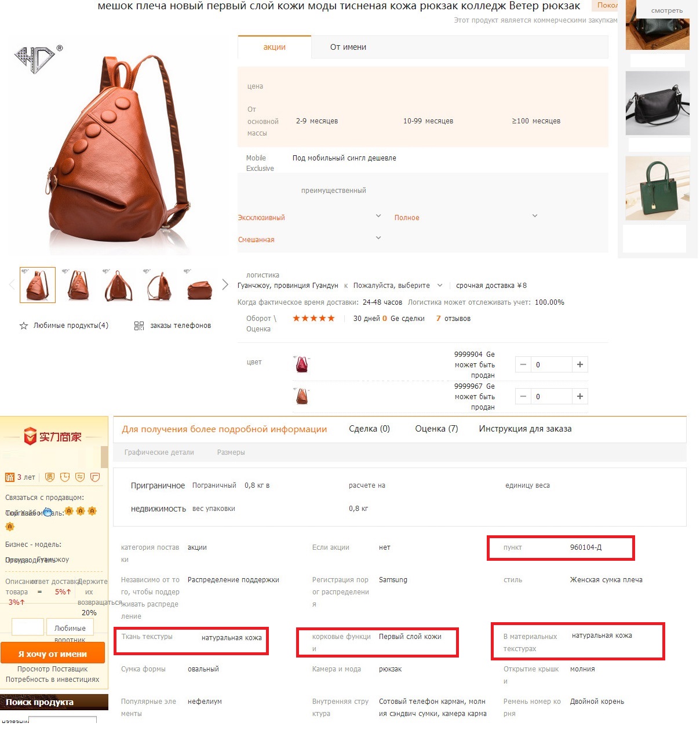700x745 pixels.
Task: Select the brown backpack color swatch
Action: point(302,396)
